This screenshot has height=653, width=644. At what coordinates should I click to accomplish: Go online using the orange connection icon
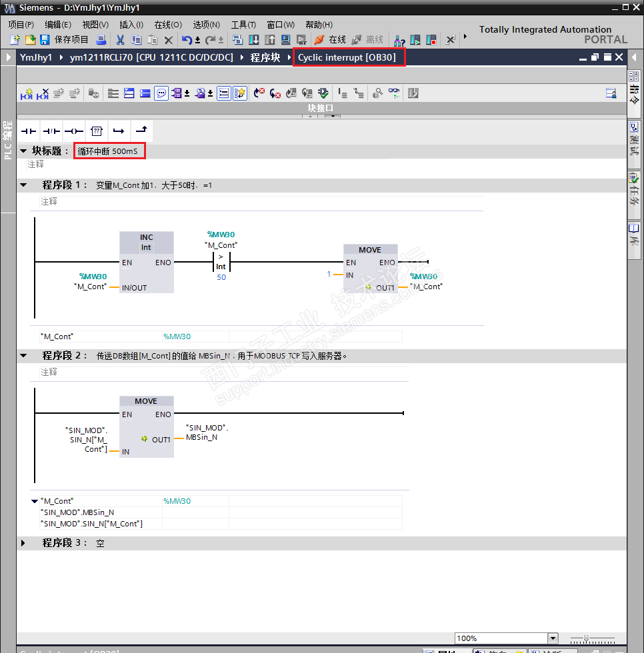[x=319, y=40]
